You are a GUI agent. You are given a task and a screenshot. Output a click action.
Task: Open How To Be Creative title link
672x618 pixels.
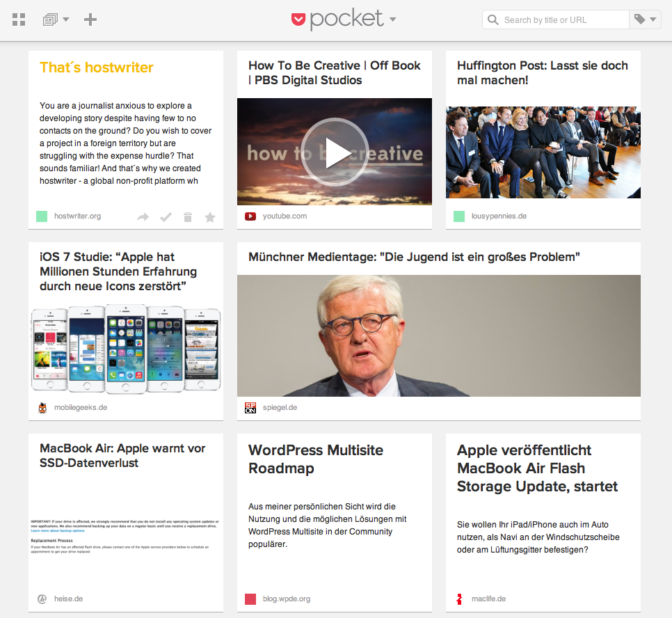tap(335, 73)
